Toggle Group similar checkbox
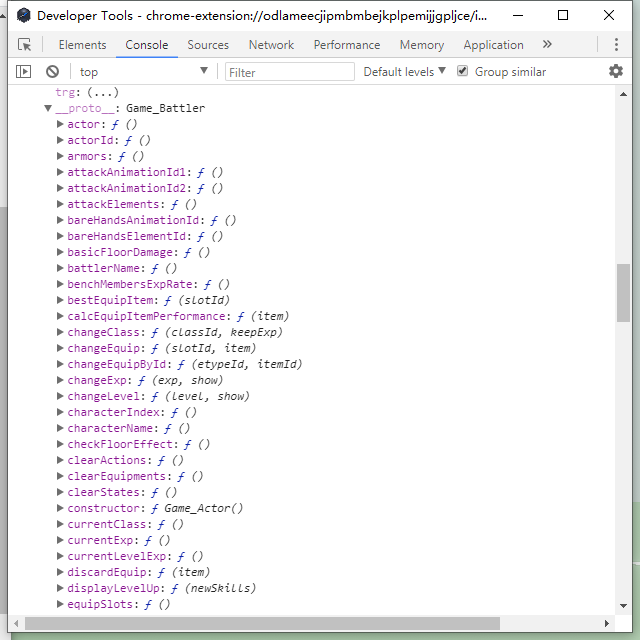The width and height of the screenshot is (640, 640). point(462,71)
